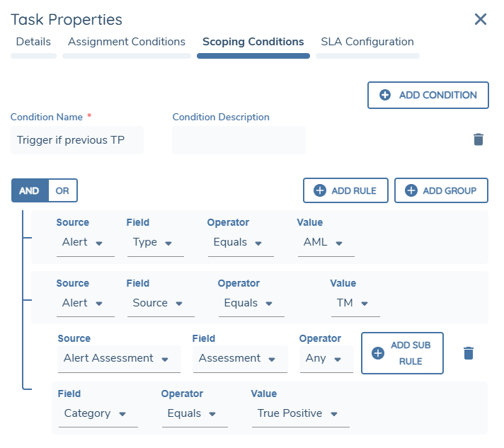Viewport: 504px width, 448px height.
Task: Open the AML value dropdown
Action: click(324, 242)
